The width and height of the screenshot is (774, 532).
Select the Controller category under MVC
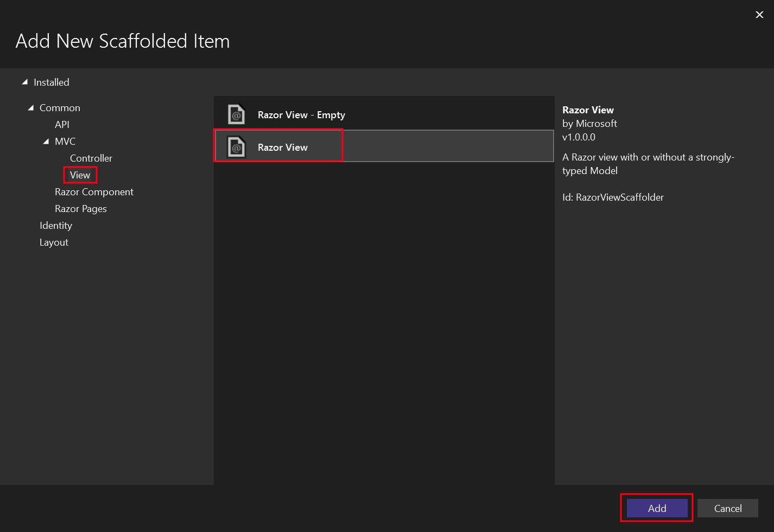point(91,158)
